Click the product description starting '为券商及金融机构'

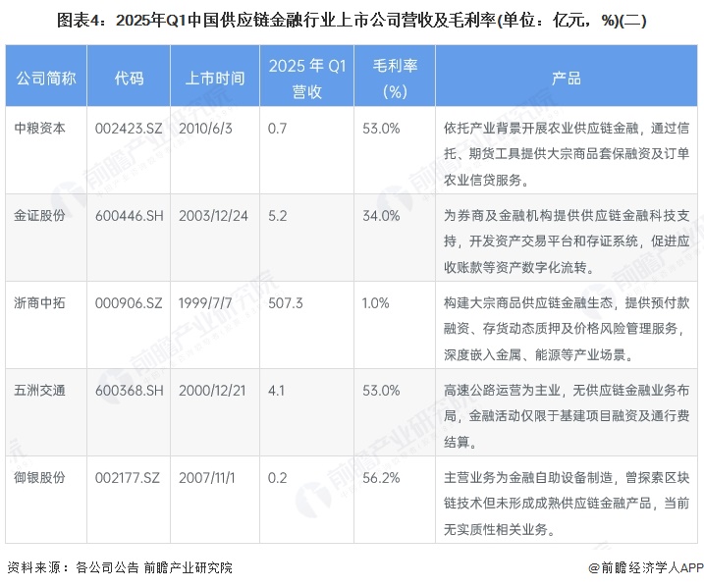pos(567,241)
